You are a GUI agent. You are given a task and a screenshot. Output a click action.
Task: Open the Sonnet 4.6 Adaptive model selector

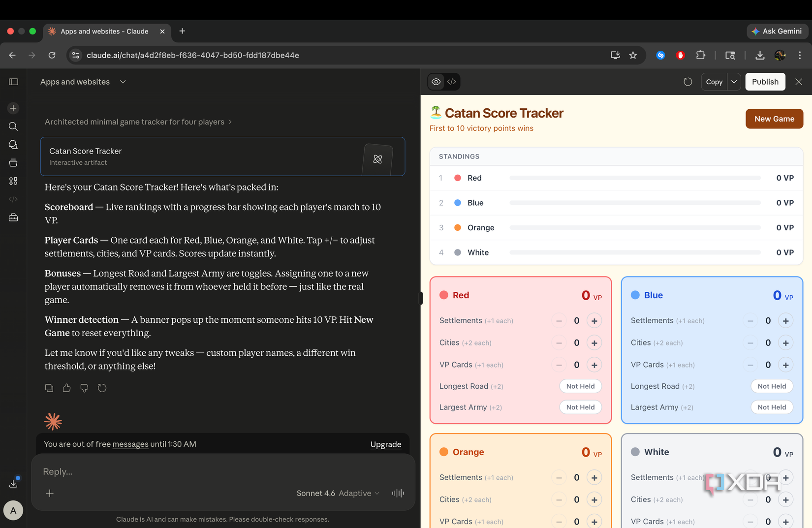[338, 493]
